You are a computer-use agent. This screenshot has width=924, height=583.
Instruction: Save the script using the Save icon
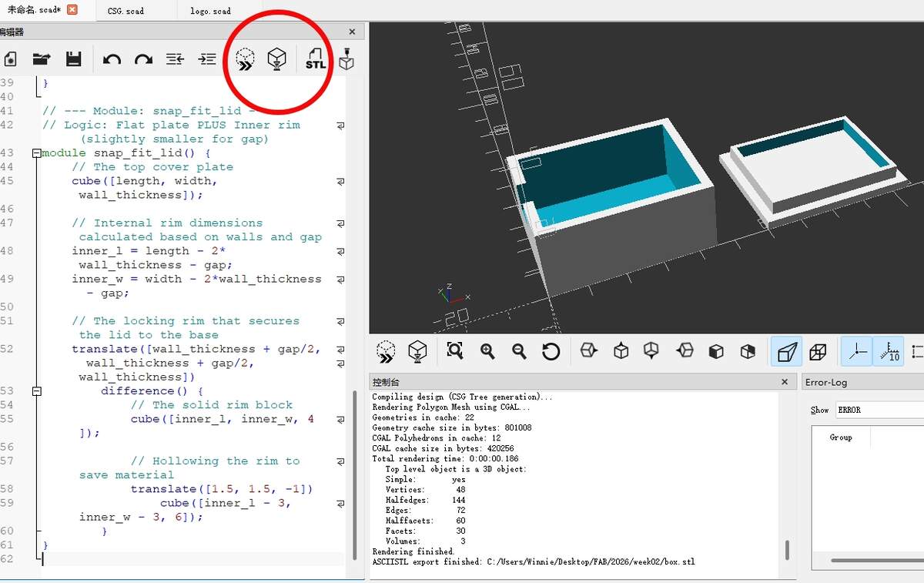(73, 59)
